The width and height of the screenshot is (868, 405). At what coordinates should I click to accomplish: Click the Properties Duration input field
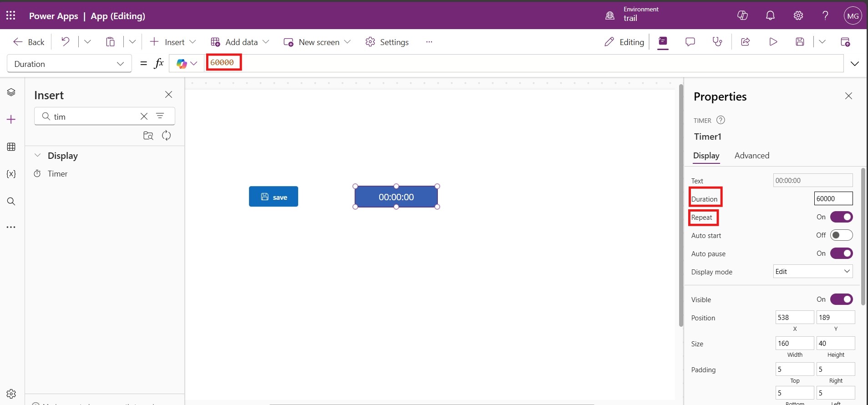coord(833,199)
